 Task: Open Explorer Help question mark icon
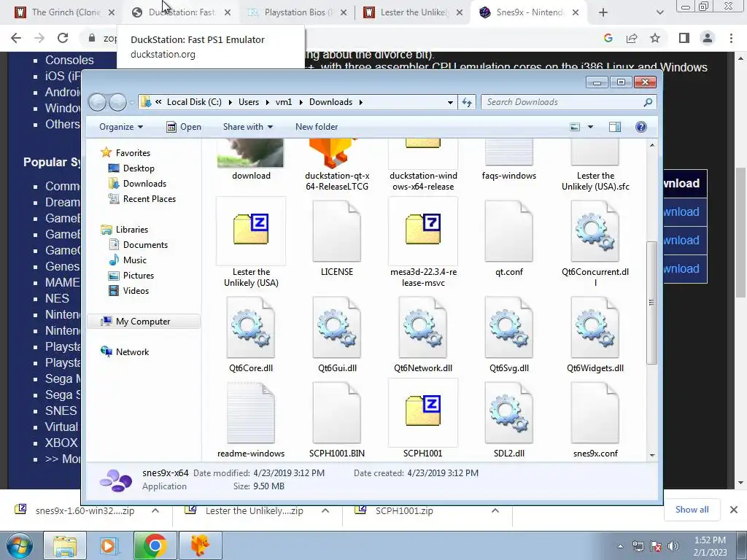(x=640, y=127)
